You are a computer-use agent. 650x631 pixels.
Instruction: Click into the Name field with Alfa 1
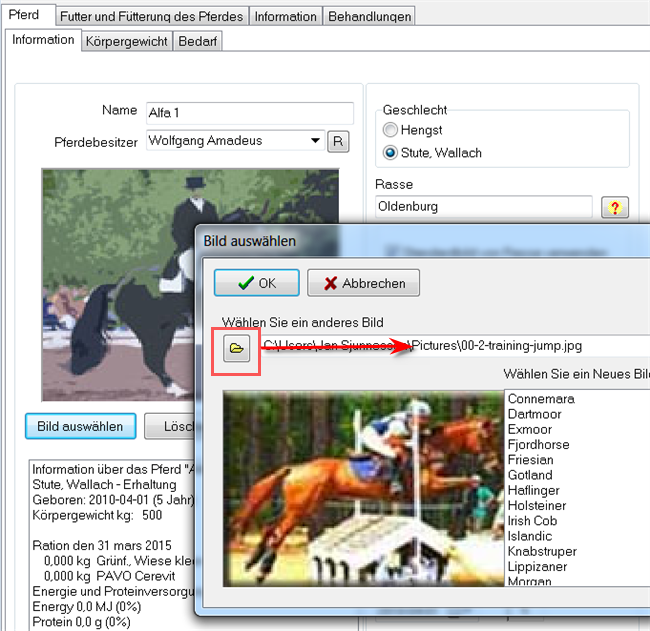coord(250,113)
